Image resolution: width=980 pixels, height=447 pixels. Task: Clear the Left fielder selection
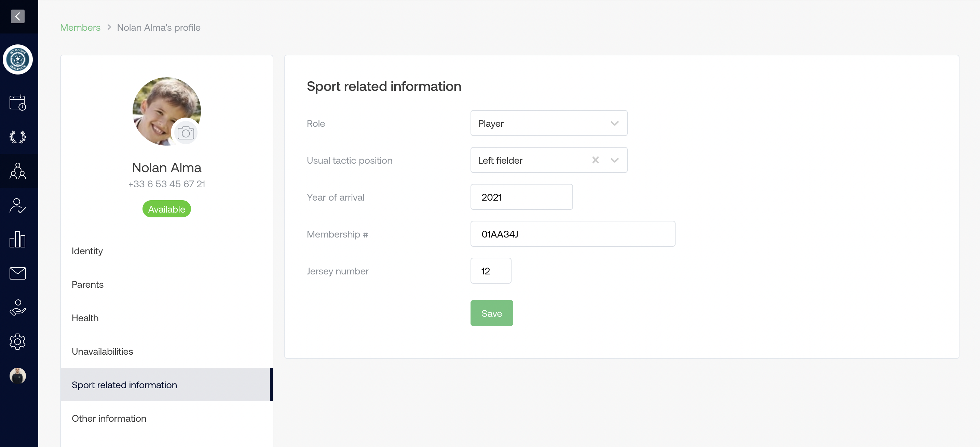pyautogui.click(x=595, y=160)
